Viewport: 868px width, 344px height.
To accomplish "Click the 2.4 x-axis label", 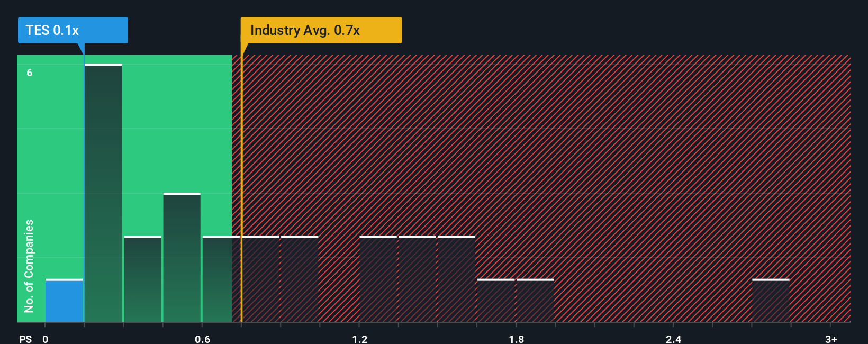I will click(674, 339).
